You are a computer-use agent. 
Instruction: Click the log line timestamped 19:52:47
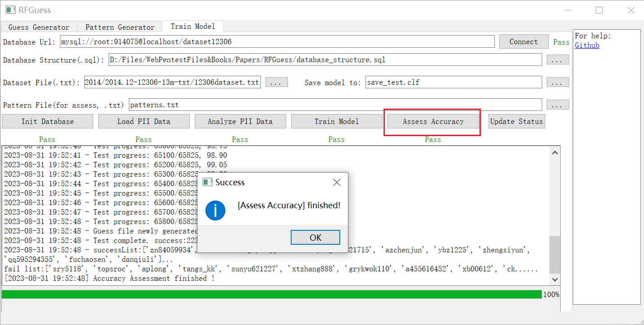click(x=101, y=212)
